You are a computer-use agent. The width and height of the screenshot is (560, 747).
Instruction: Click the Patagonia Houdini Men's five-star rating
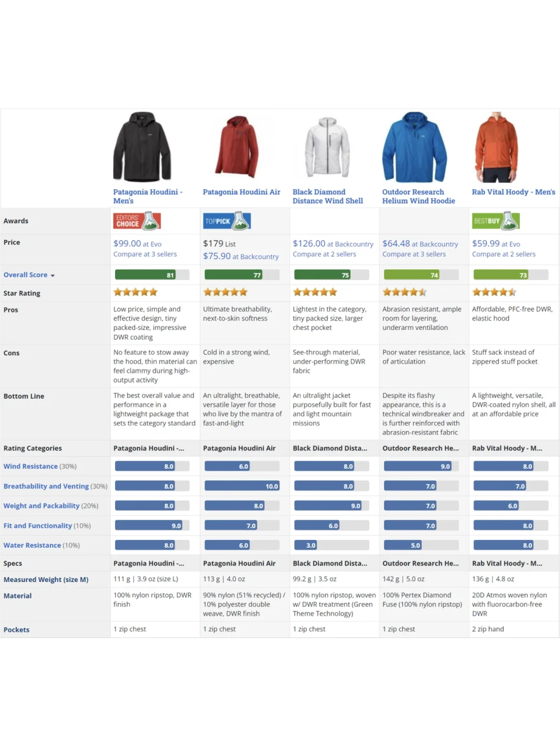[135, 293]
